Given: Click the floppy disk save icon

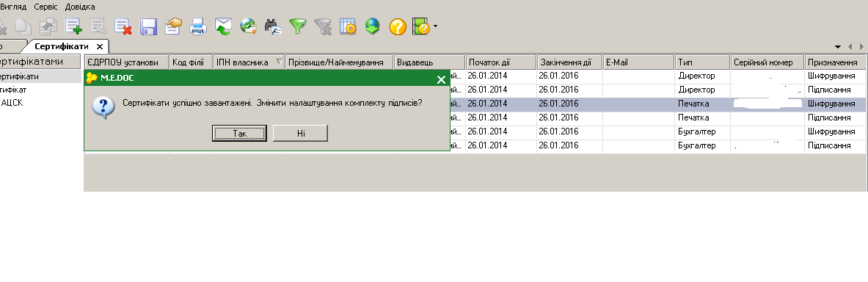Looking at the screenshot, I should (148, 26).
